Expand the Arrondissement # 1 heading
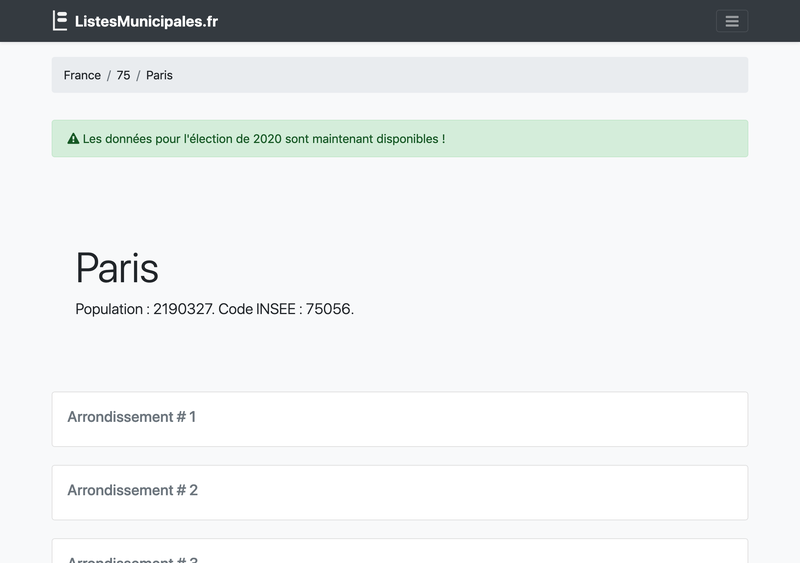Viewport: 800px width, 563px height. (x=131, y=417)
